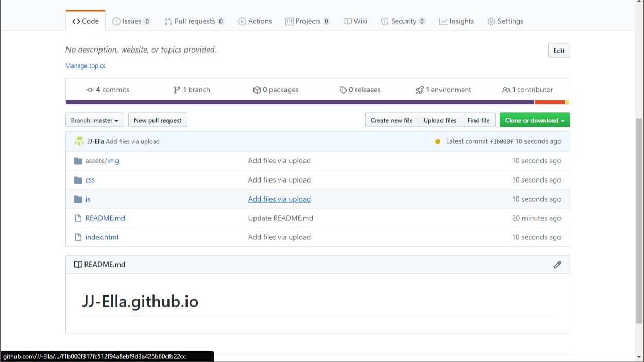644x362 pixels.
Task: Click the assets/img folder icon
Action: click(78, 161)
